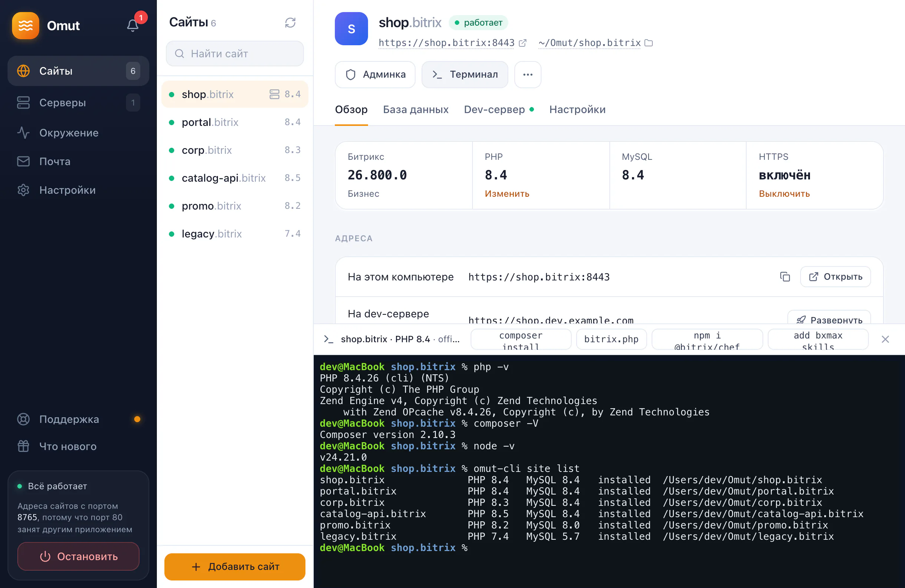Open Что нового in the sidebar
This screenshot has height=588, width=905.
click(x=78, y=446)
